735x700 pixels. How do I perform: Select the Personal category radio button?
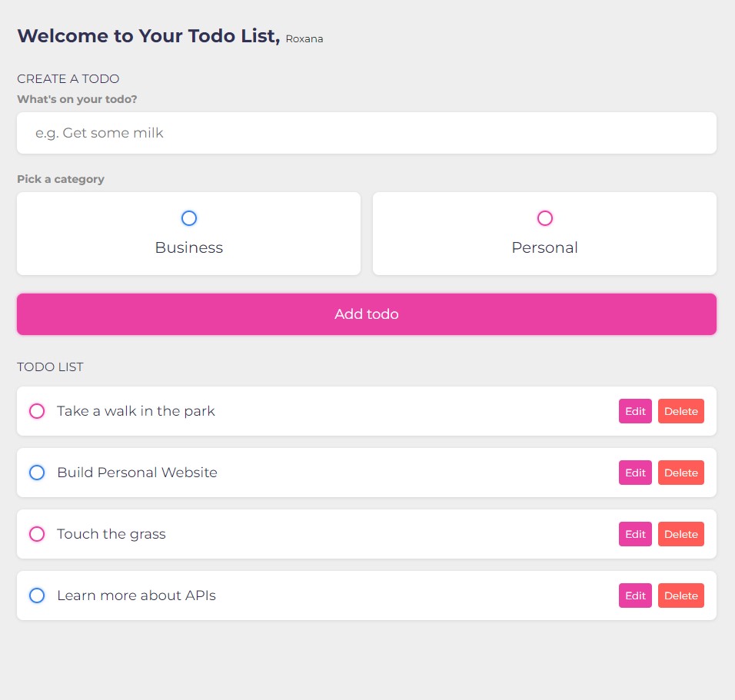click(x=544, y=218)
